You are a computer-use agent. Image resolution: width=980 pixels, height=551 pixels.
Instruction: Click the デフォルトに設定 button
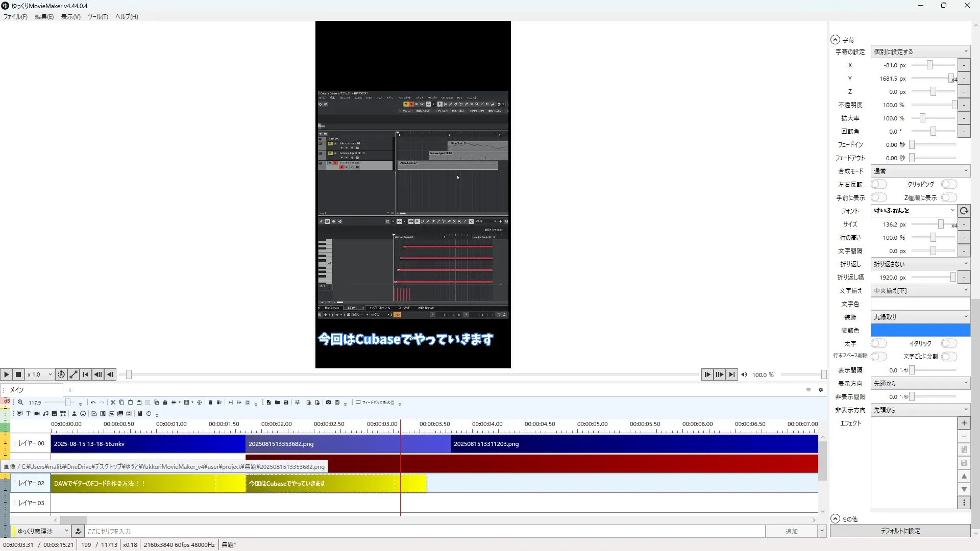[900, 531]
